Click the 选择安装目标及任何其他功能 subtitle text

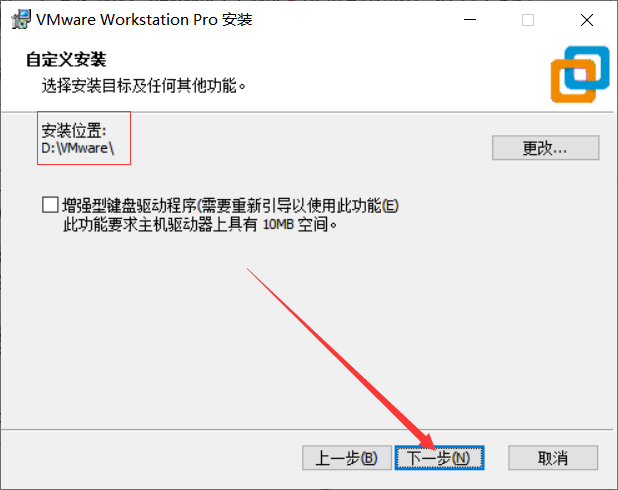(143, 86)
